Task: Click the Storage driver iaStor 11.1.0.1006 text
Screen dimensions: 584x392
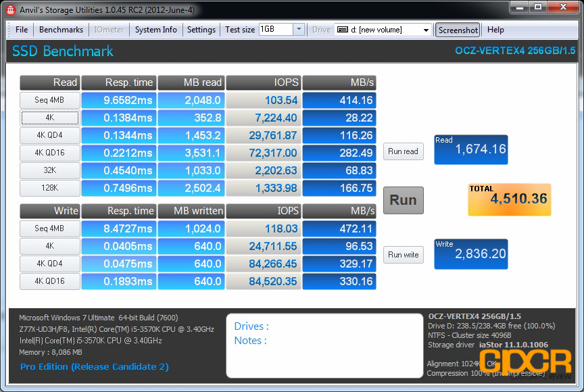Action: [488, 345]
